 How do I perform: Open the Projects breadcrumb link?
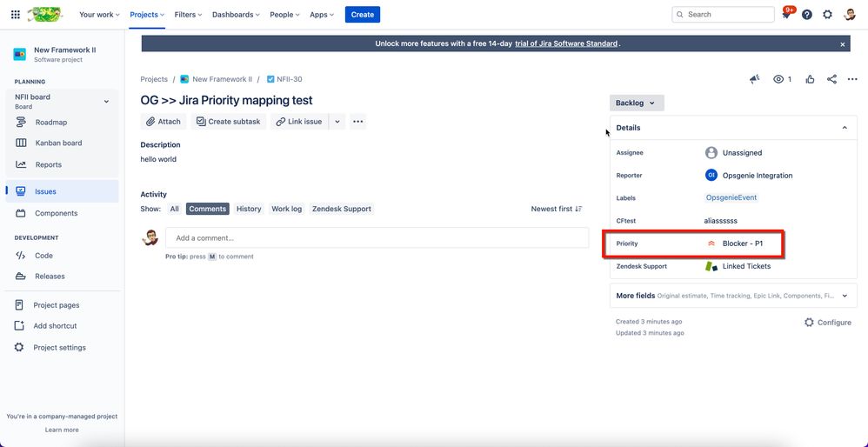coord(154,79)
